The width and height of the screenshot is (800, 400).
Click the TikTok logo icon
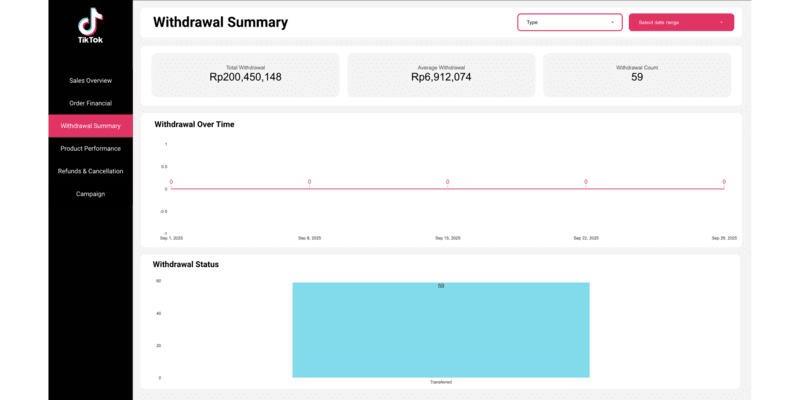point(90,21)
